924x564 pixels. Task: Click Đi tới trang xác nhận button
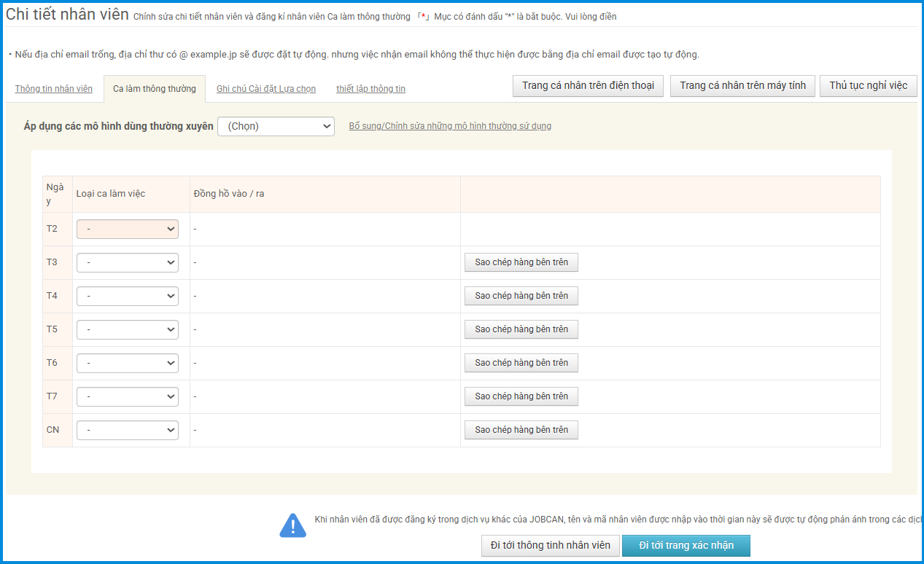[686, 546]
